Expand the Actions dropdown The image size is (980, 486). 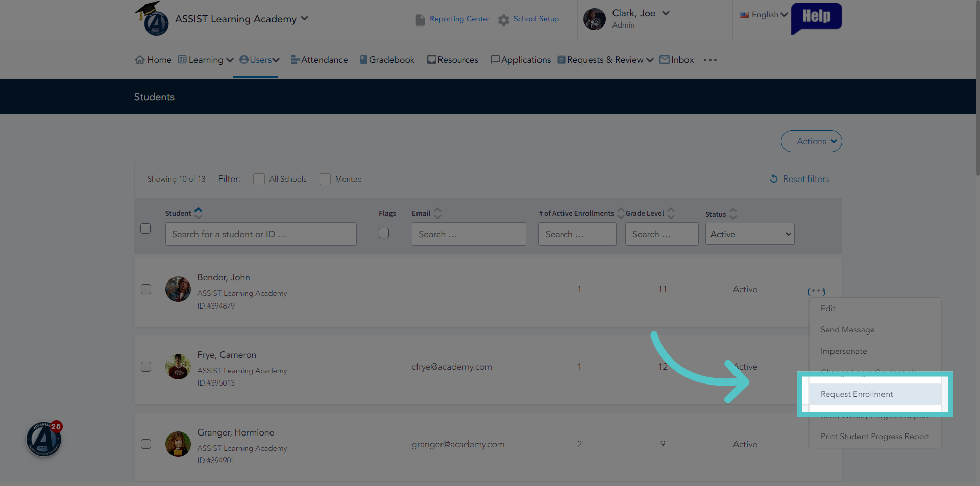point(811,141)
